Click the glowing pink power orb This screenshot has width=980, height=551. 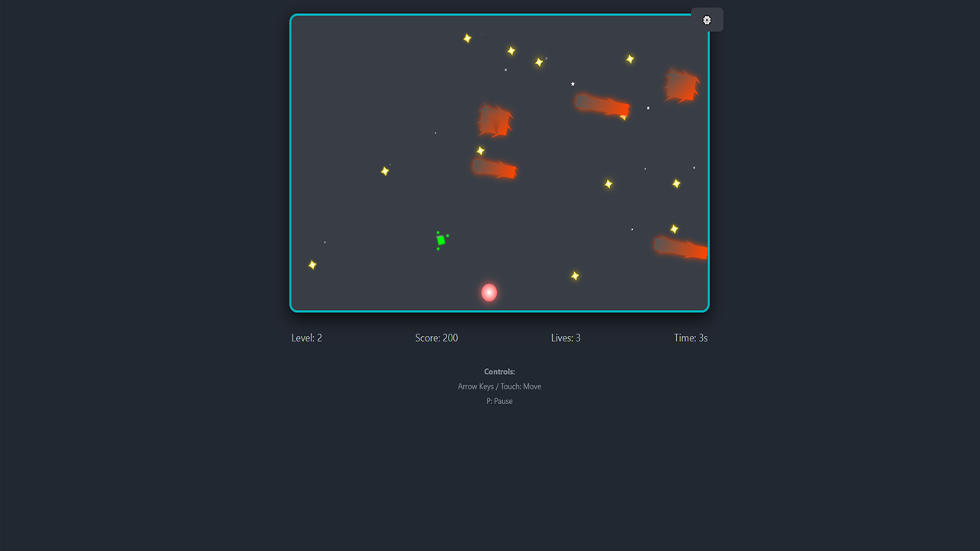488,292
